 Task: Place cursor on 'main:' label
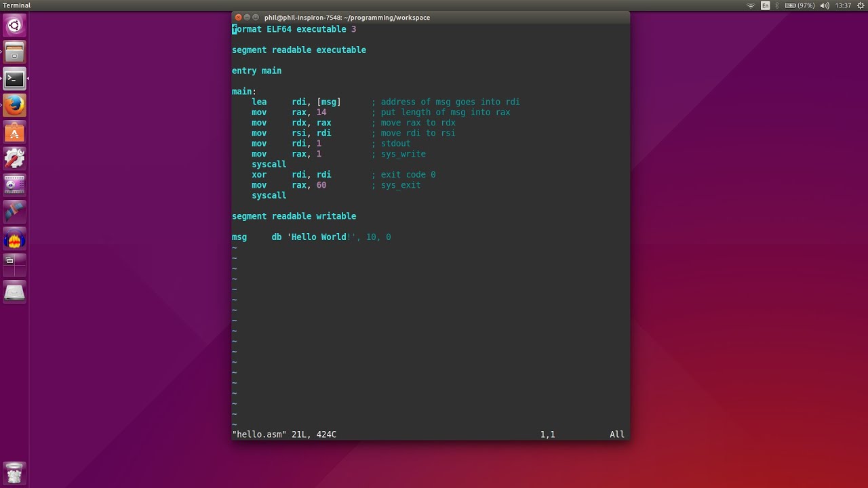coord(244,91)
